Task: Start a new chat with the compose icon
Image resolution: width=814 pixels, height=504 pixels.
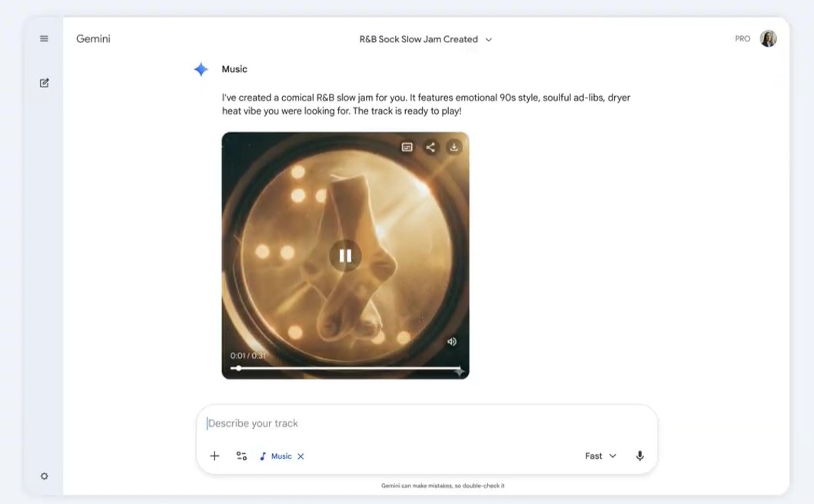Action: click(x=44, y=82)
